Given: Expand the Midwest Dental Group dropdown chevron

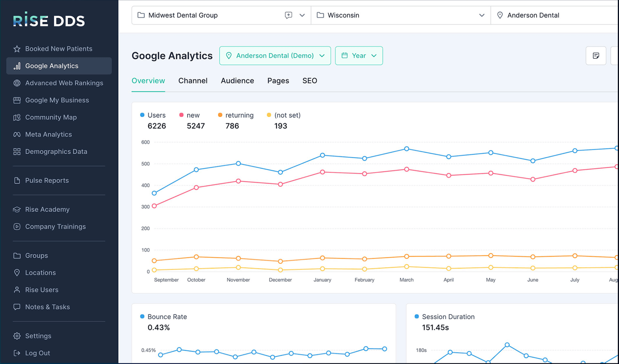Looking at the screenshot, I should (x=302, y=15).
